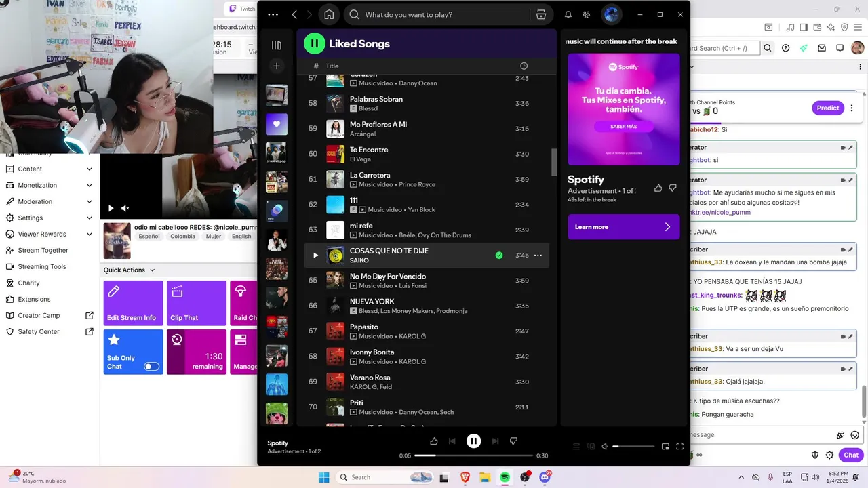The height and width of the screenshot is (488, 868).
Task: Sort Liked Songs by duration clock icon
Action: point(524,66)
